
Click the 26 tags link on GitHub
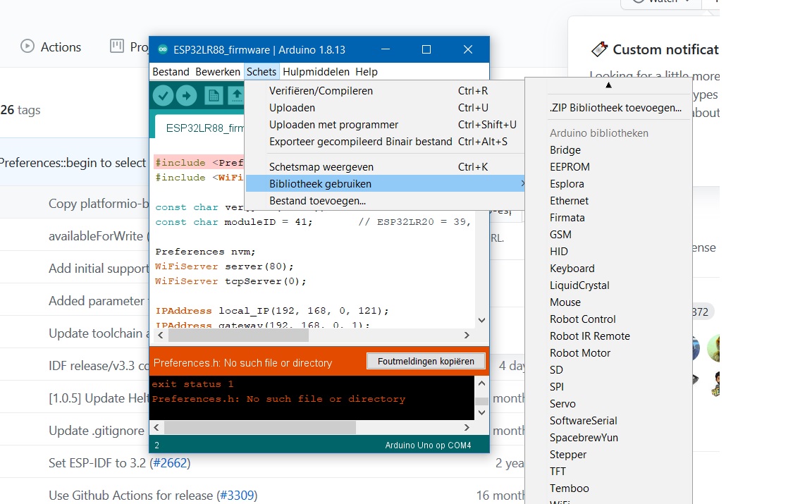coord(20,110)
